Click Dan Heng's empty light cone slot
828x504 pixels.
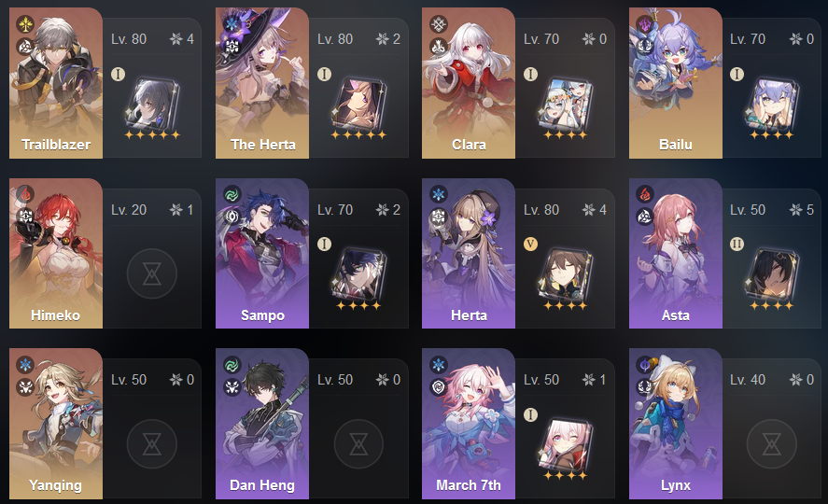pyautogui.click(x=359, y=444)
